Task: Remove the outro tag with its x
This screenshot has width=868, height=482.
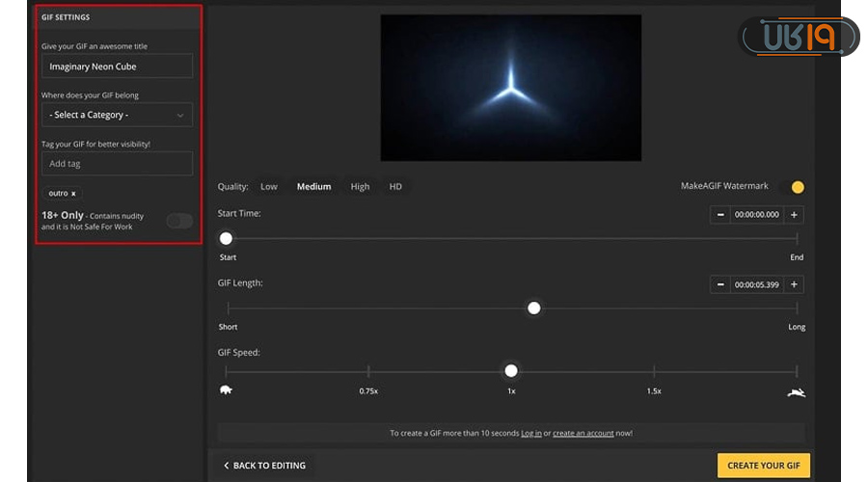Action: pos(73,194)
